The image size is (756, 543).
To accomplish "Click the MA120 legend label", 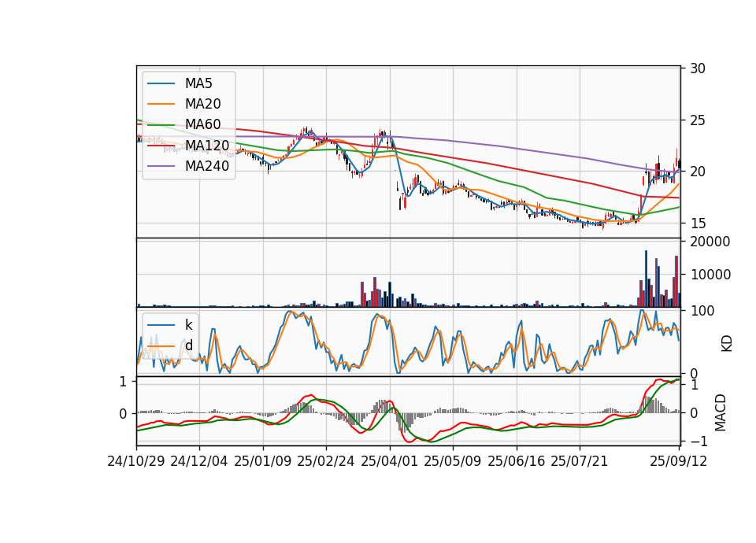I will (x=207, y=146).
